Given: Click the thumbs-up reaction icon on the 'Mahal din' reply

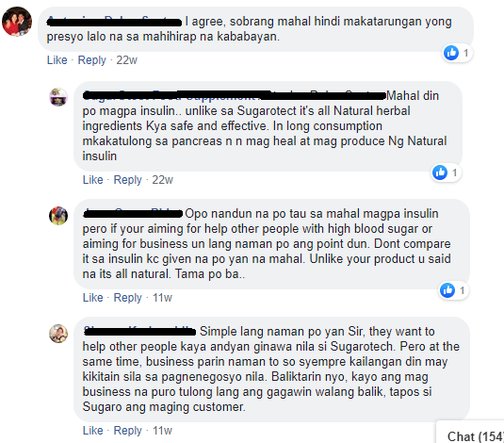Looking at the screenshot, I should (440, 172).
